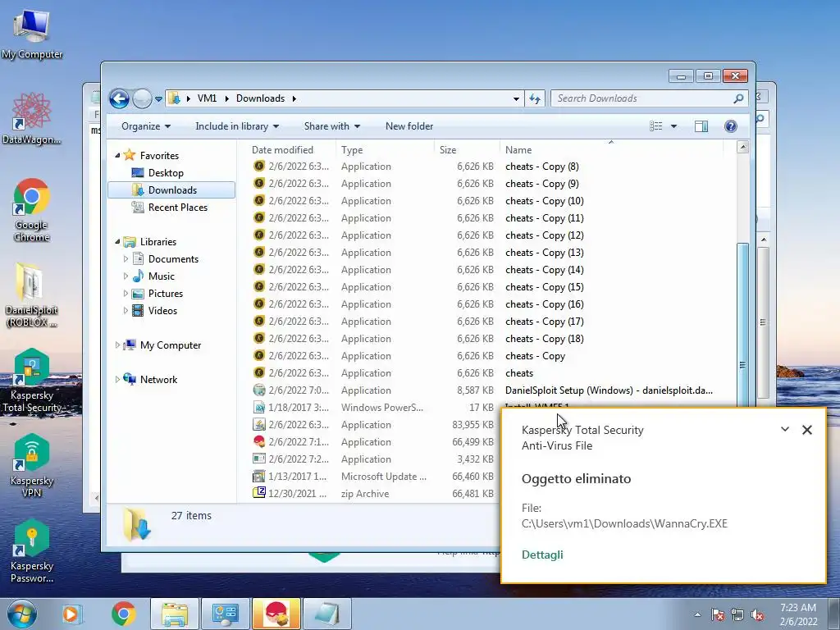Image resolution: width=840 pixels, height=630 pixels.
Task: Refresh the Downloads folder view
Action: 535,98
